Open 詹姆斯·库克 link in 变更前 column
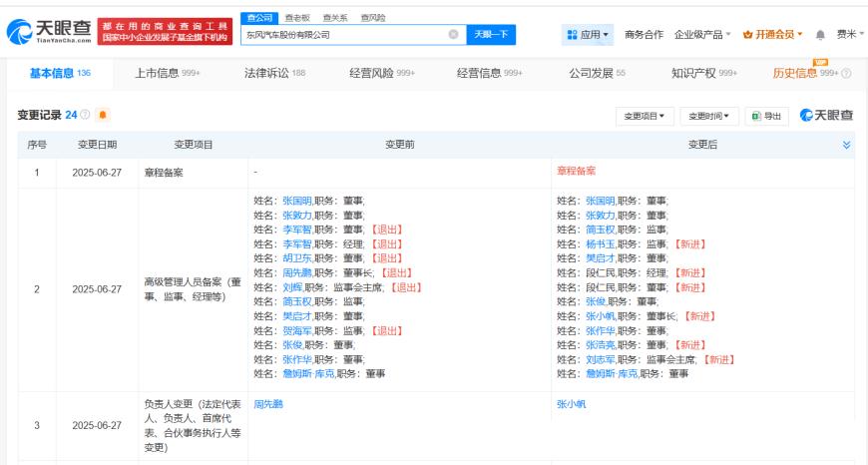The image size is (868, 465). pos(308,374)
